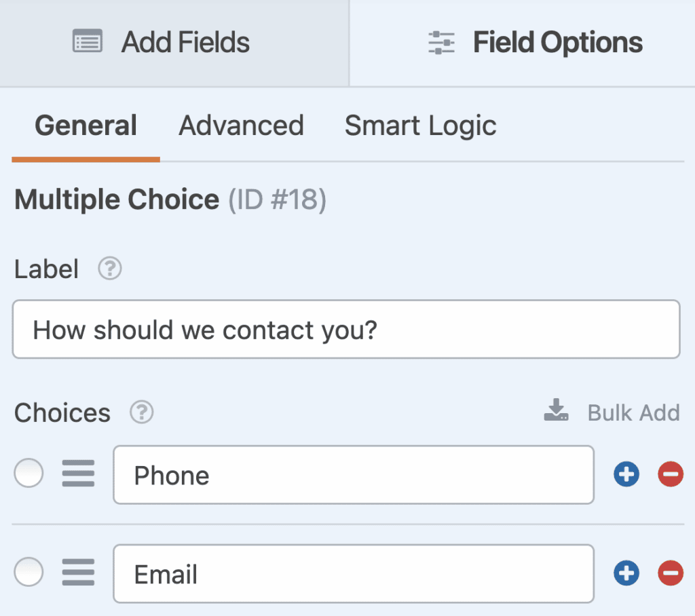Open the Label help tooltip icon
This screenshot has width=695, height=616.
[110, 269]
